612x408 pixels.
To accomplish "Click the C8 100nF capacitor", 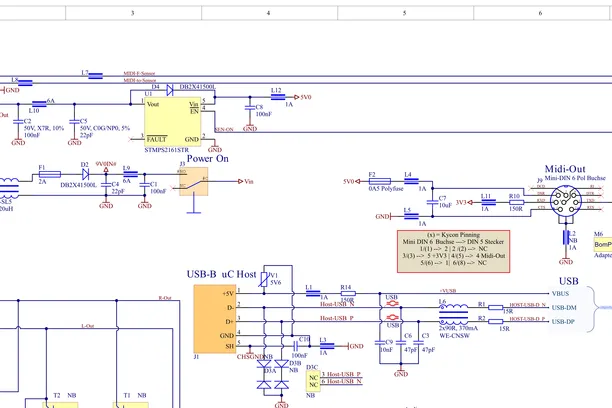I will pyautogui.click(x=250, y=107).
